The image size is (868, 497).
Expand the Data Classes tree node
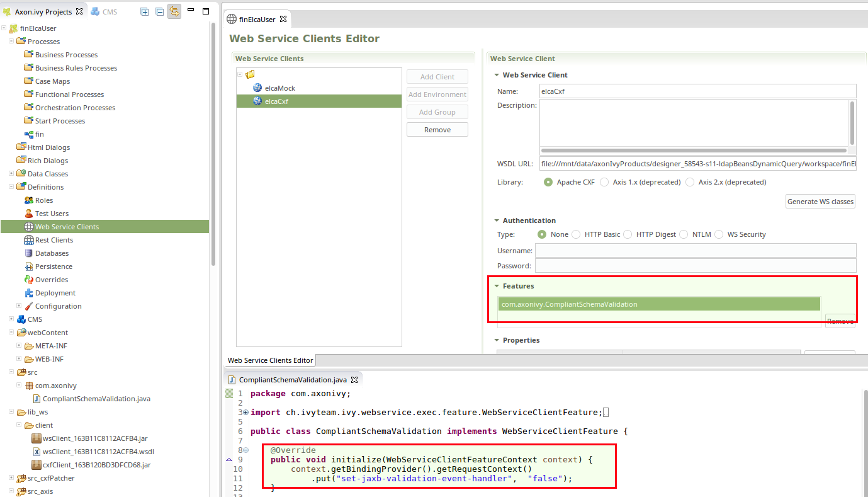(x=11, y=174)
